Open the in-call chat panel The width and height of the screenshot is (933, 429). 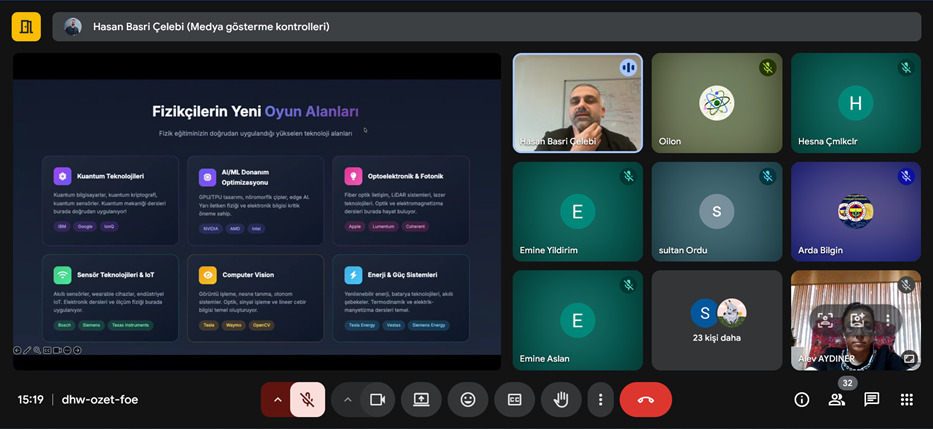(x=871, y=399)
